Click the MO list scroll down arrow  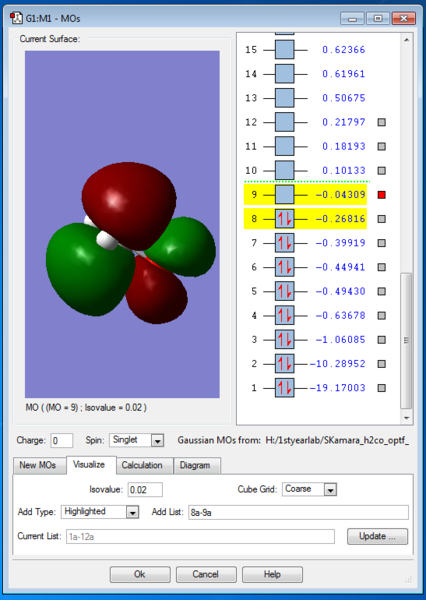[406, 418]
